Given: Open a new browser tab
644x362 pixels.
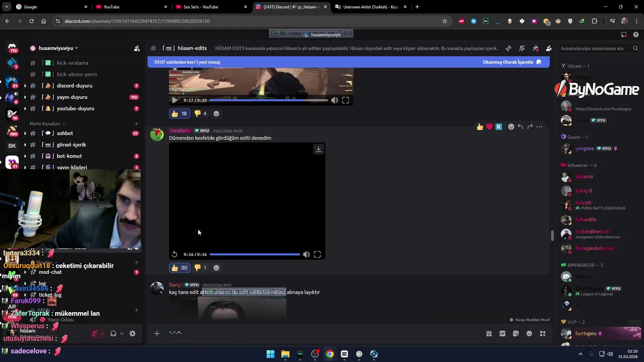Looking at the screenshot, I should tap(417, 7).
